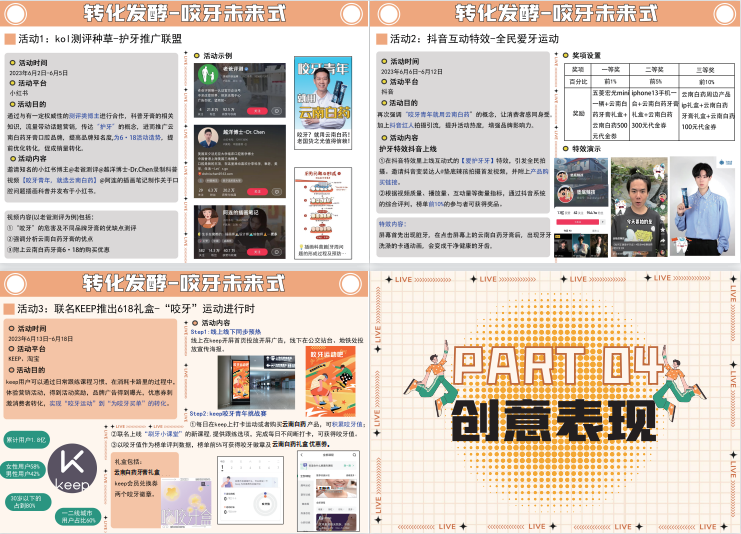This screenshot has height=534, width=741.
Task: Click the date 2023年6月6日-6月12日
Action: tap(412, 71)
